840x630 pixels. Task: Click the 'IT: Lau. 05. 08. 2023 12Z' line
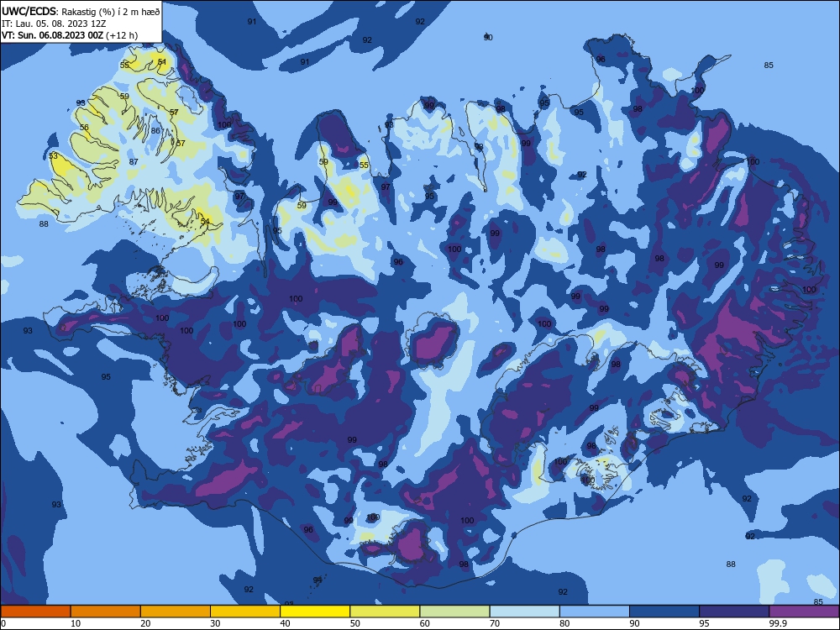(x=54, y=24)
